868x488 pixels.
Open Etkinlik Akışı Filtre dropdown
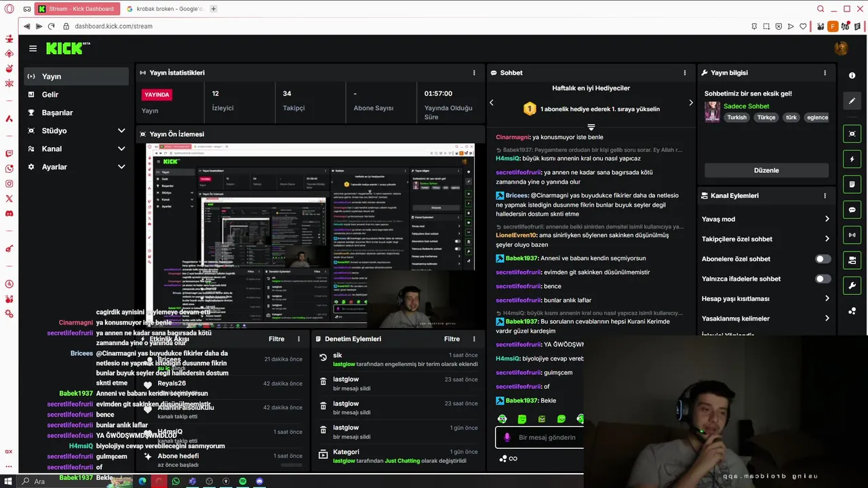tap(277, 339)
